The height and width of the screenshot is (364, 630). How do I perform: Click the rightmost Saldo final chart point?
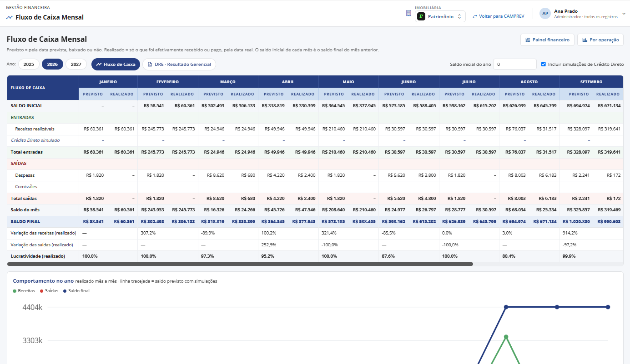608,307
